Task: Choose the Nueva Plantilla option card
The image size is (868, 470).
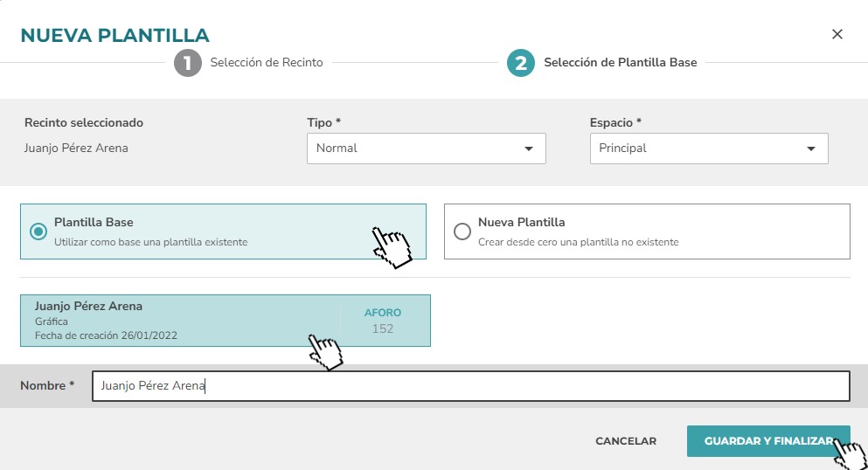Action: pyautogui.click(x=647, y=232)
